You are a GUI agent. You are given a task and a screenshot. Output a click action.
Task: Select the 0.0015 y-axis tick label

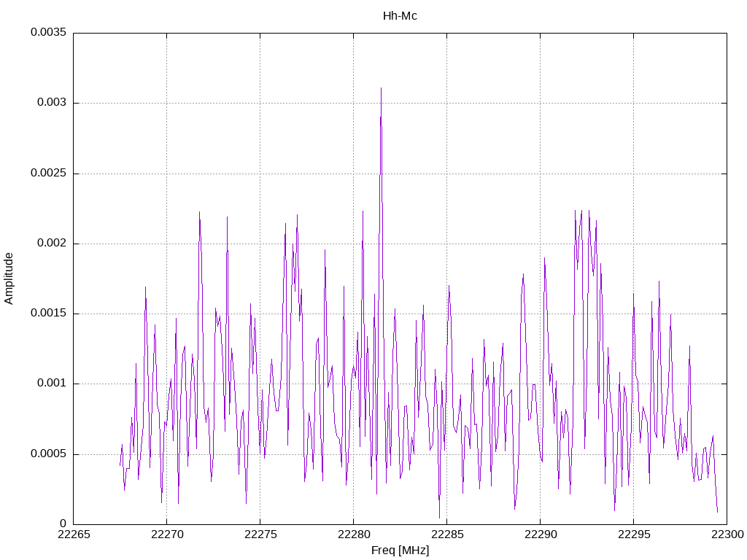(48, 314)
